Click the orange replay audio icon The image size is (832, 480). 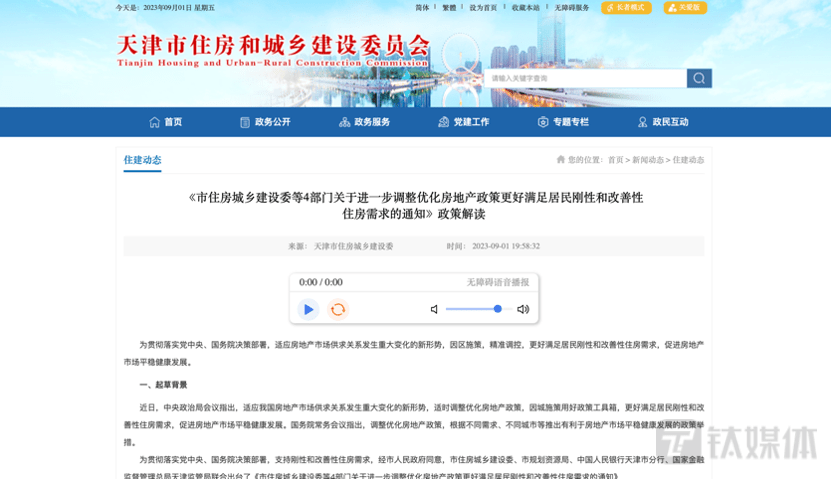pos(338,309)
